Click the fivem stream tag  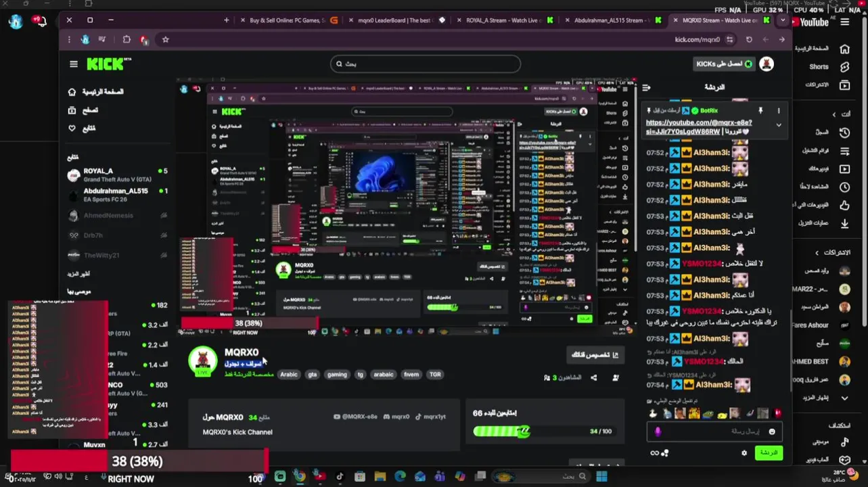[411, 375]
